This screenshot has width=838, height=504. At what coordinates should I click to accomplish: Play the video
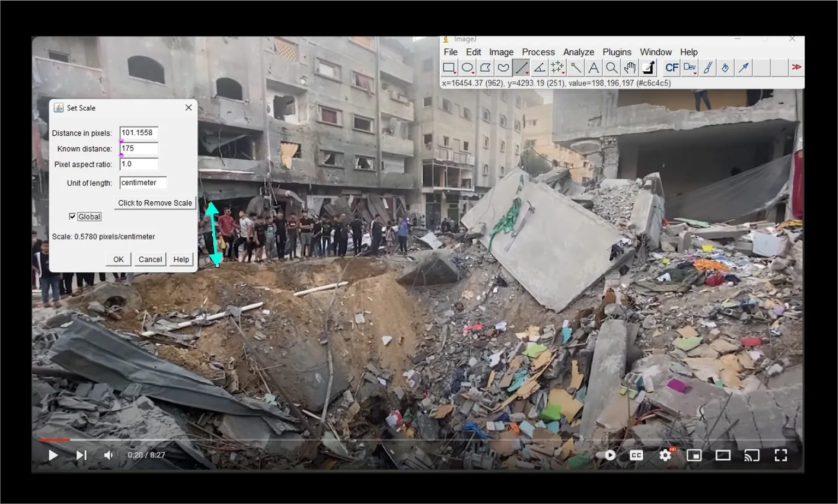coord(53,455)
